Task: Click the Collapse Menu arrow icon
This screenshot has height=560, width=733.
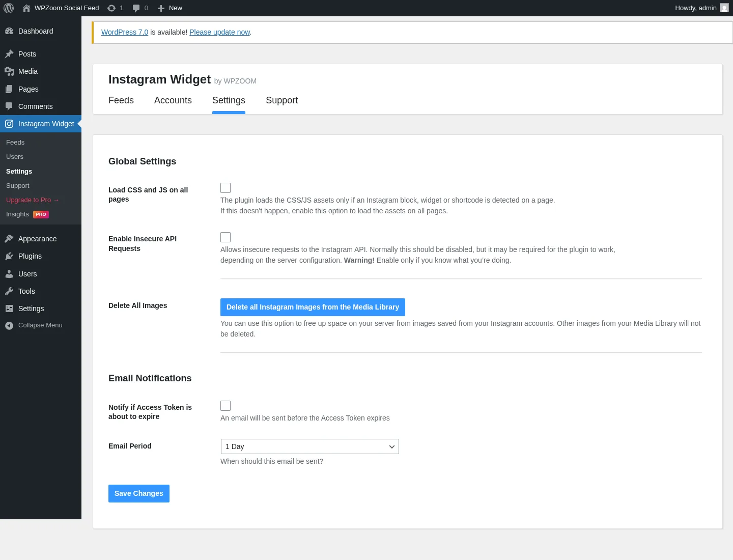Action: [x=9, y=326]
